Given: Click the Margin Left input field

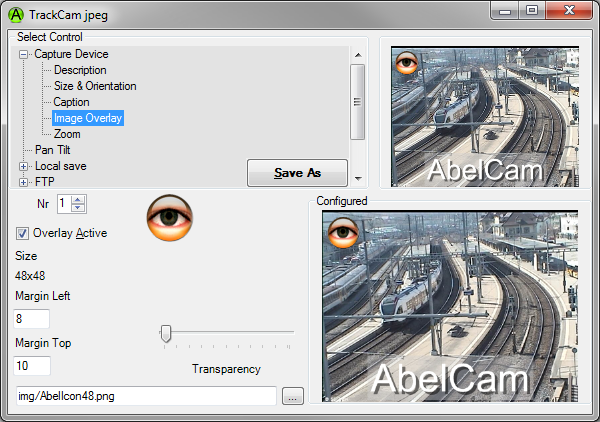Looking at the screenshot, I should (x=32, y=319).
